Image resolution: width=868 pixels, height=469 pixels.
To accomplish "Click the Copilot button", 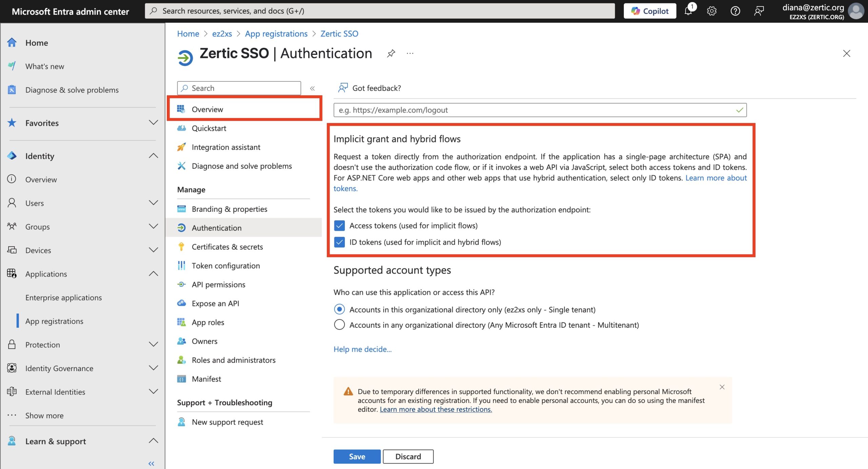I will pos(650,11).
